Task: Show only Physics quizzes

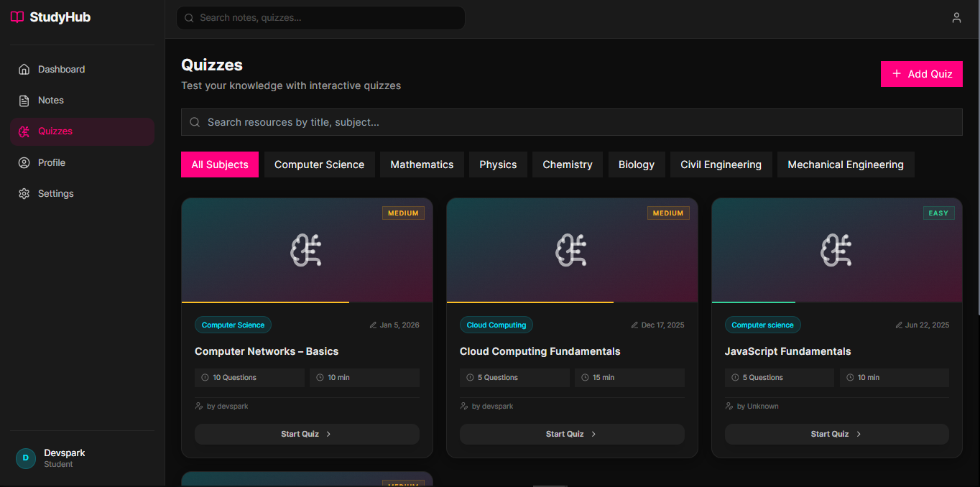Action: [x=498, y=164]
